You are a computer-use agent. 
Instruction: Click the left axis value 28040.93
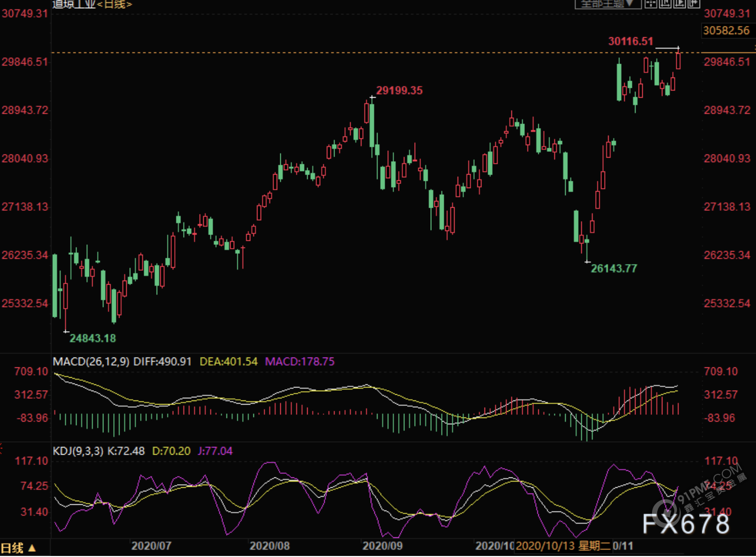point(25,158)
